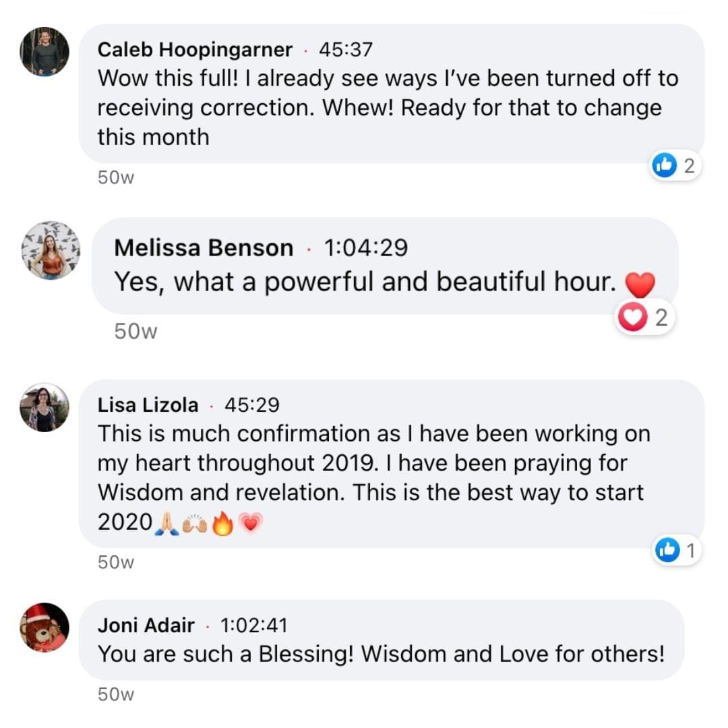Click the heart reaction icon on Melissa's comment

[x=632, y=318]
